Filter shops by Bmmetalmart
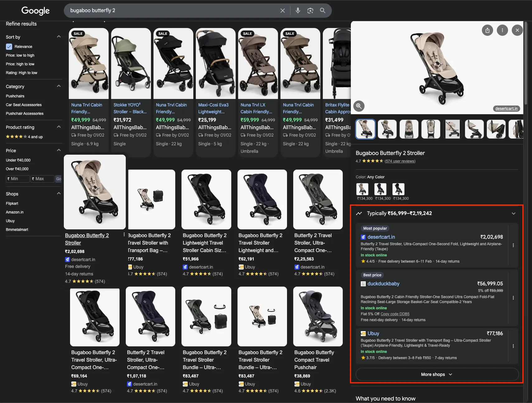The image size is (532, 403). click(17, 230)
